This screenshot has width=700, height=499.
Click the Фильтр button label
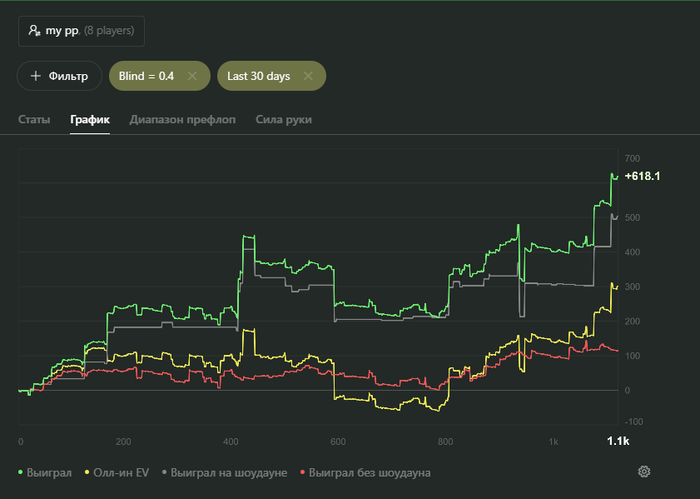tap(69, 76)
